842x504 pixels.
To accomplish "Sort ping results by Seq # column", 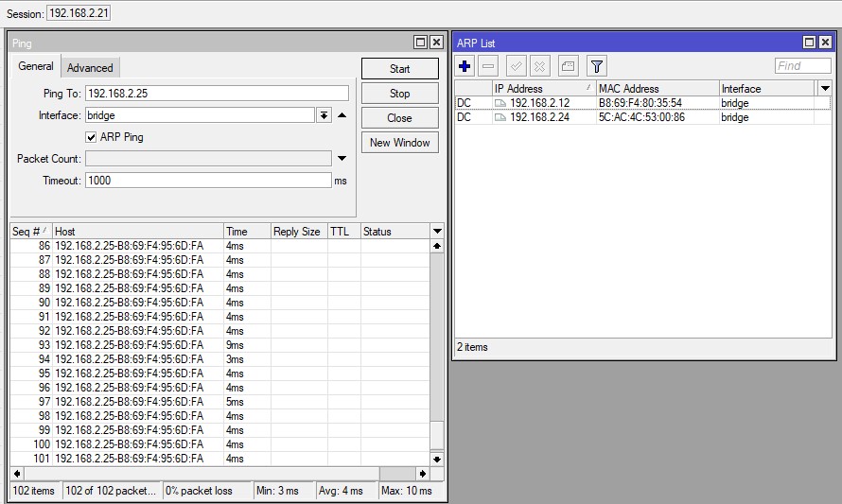I will point(30,232).
